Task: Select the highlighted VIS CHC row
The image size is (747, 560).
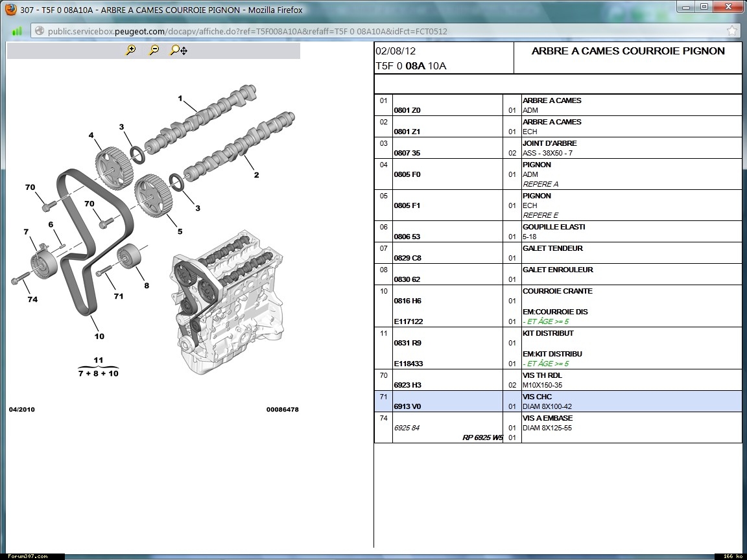Action: (558, 401)
